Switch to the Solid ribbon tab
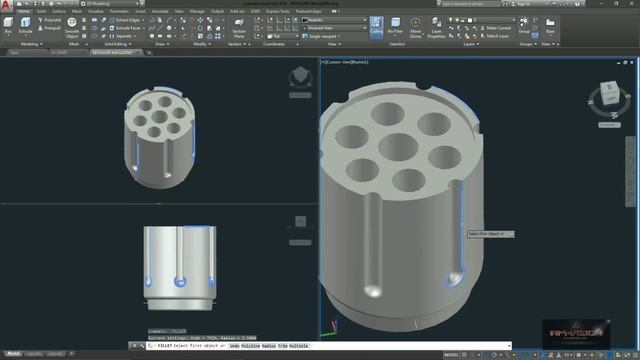Viewport: 640px width, 360px height. click(42, 11)
